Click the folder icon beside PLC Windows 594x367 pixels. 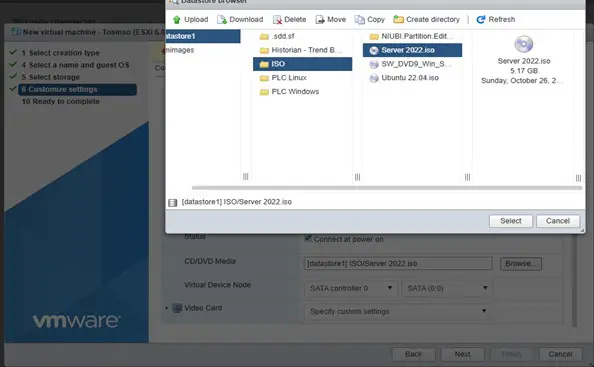tap(264, 92)
